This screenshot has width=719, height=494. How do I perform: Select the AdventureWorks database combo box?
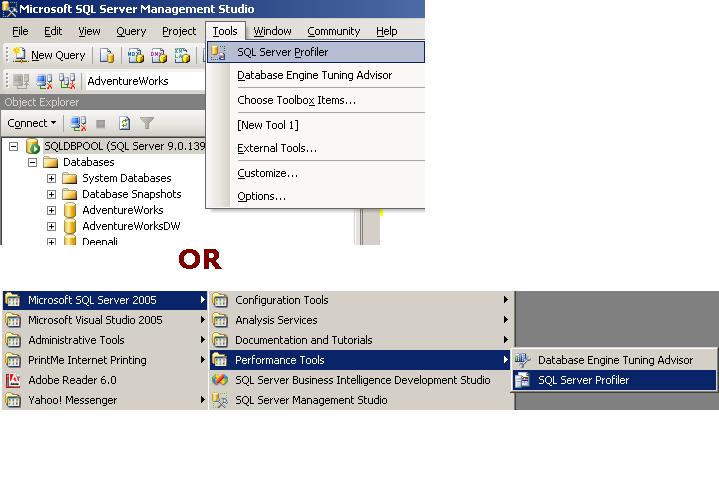click(x=143, y=81)
